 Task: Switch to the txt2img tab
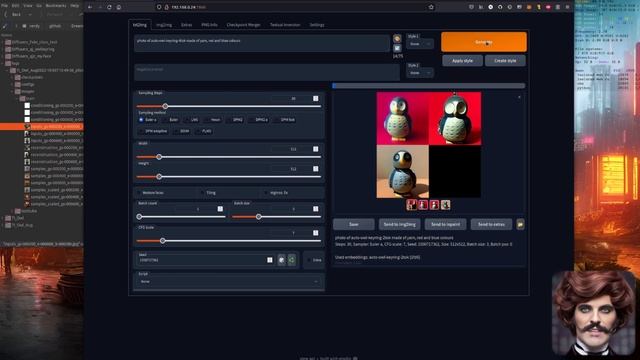click(x=140, y=25)
